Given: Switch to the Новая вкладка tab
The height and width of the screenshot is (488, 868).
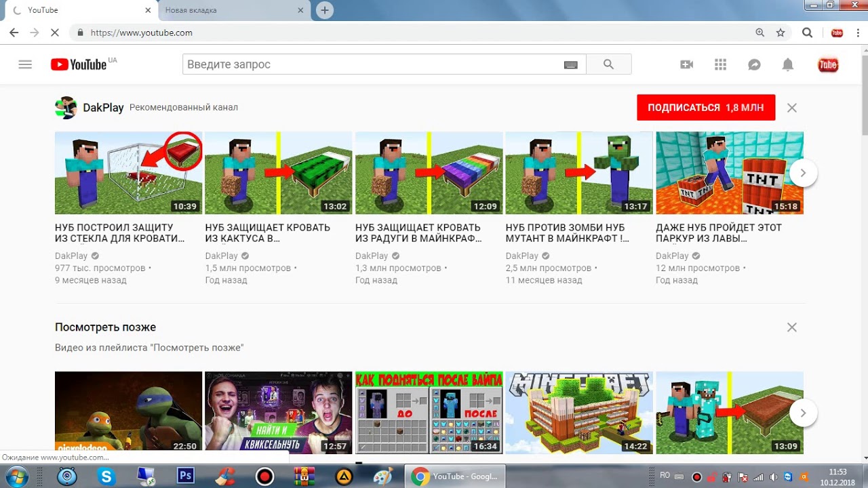Looking at the screenshot, I should tap(234, 11).
